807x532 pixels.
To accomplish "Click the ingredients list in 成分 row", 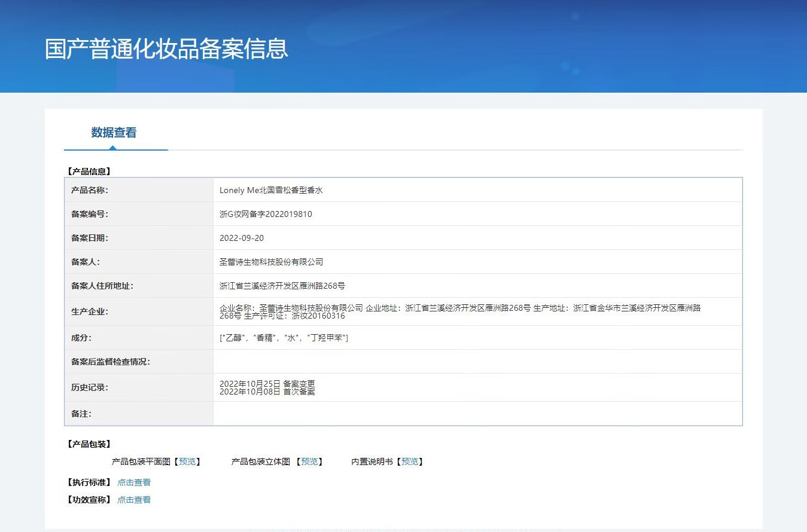I will point(284,338).
